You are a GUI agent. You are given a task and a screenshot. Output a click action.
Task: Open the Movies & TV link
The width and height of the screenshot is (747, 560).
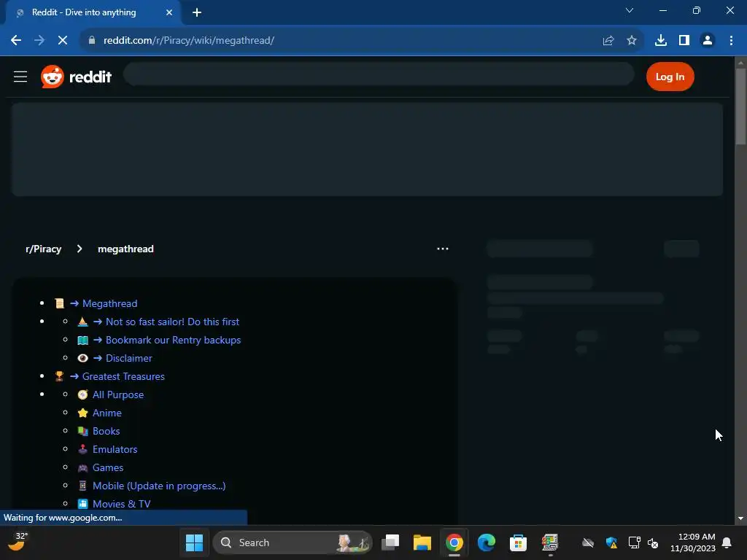(122, 504)
